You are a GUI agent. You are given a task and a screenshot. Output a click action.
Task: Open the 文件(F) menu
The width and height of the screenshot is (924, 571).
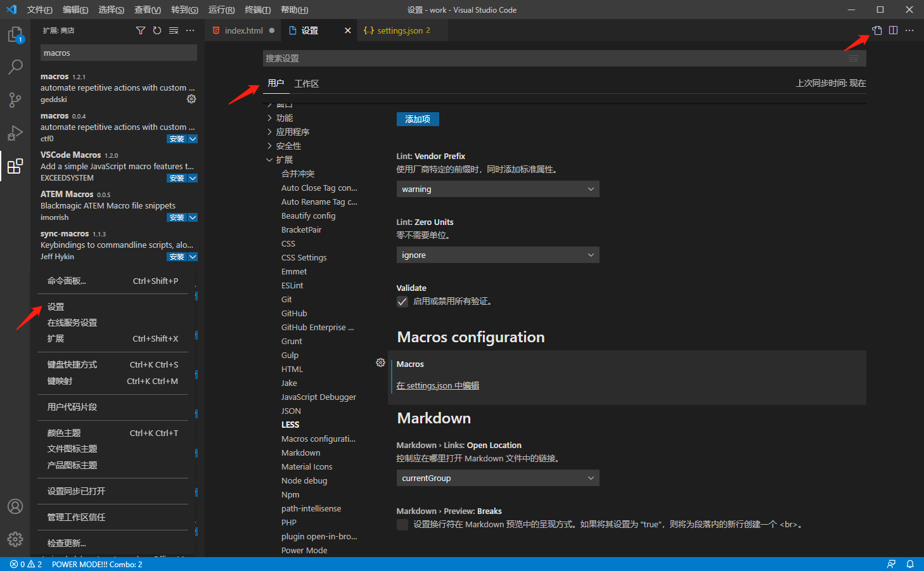[x=40, y=10]
